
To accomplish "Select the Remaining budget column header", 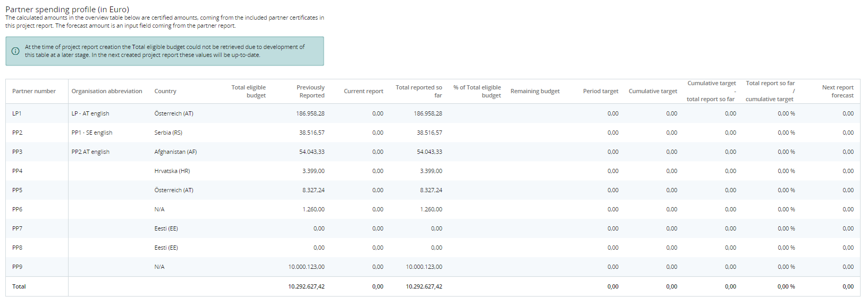I will click(535, 92).
